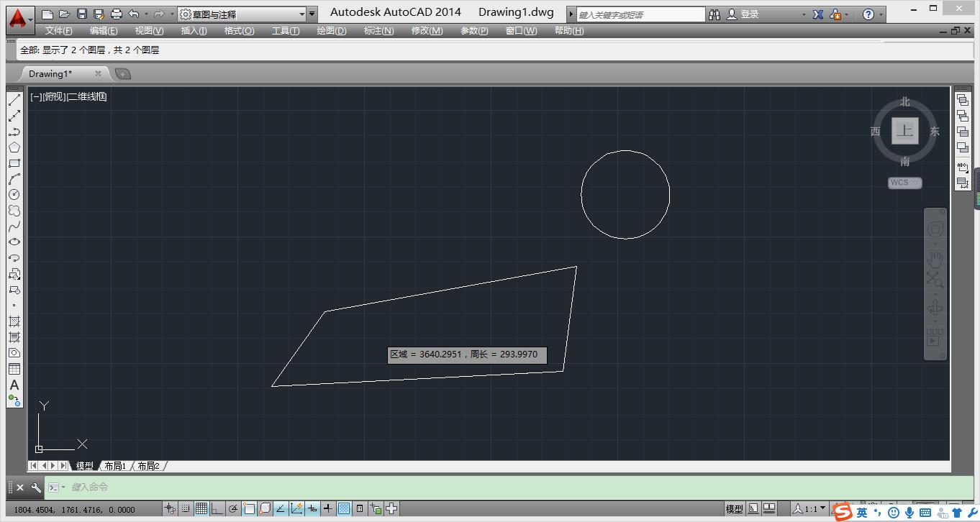Select the Table tool
980x522 pixels.
pyautogui.click(x=14, y=369)
